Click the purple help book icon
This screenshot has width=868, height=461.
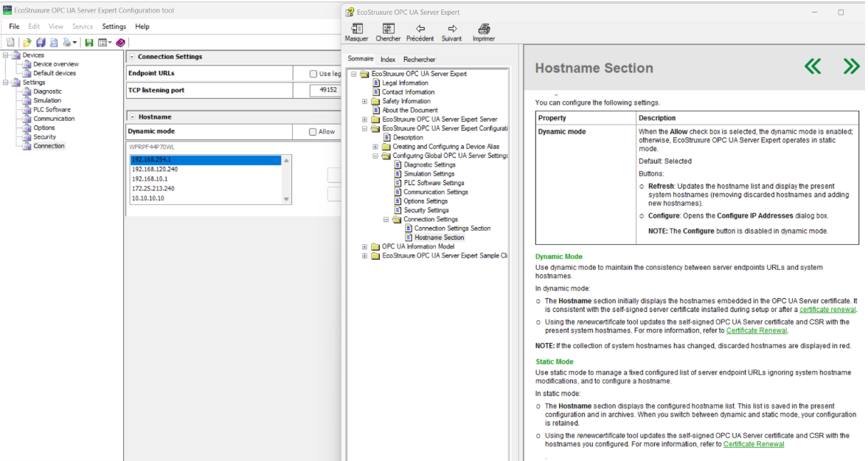(x=120, y=43)
